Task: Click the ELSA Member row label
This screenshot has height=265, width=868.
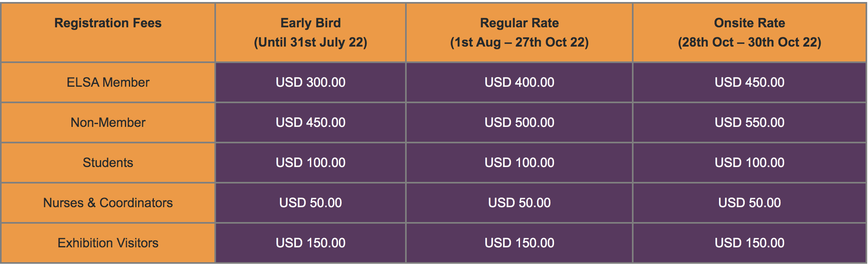Action: pos(108,82)
